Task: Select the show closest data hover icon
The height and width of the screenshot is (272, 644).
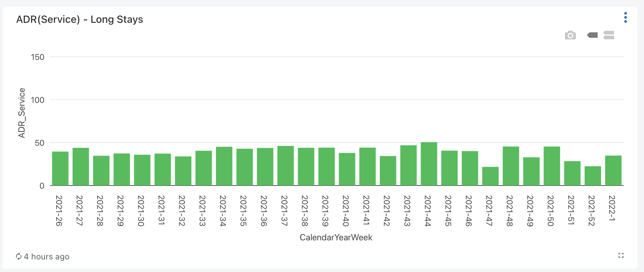Action: coord(592,35)
